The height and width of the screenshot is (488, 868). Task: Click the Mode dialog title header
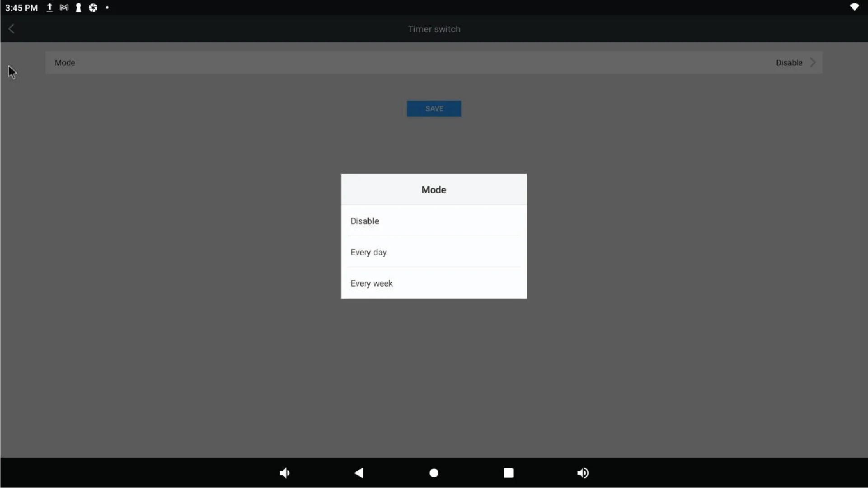click(433, 190)
